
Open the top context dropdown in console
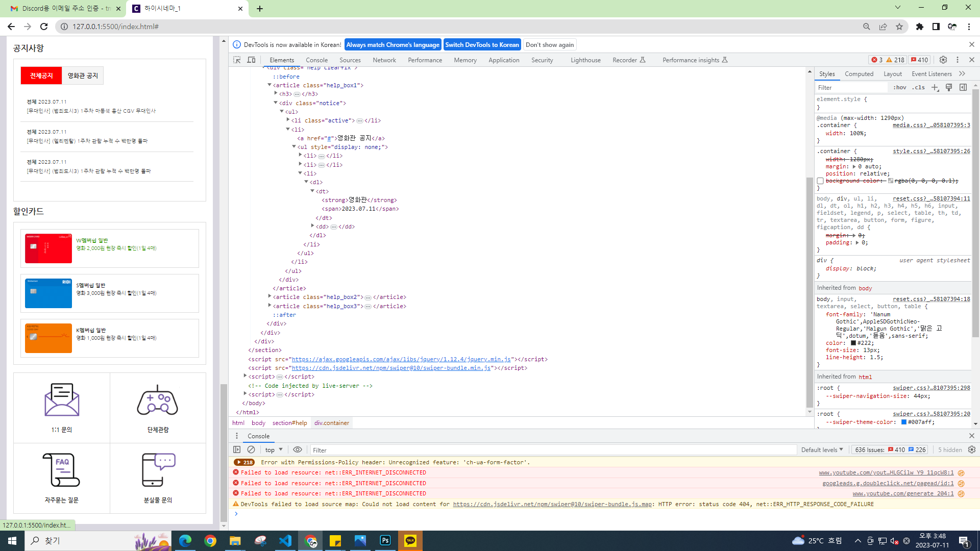point(273,449)
